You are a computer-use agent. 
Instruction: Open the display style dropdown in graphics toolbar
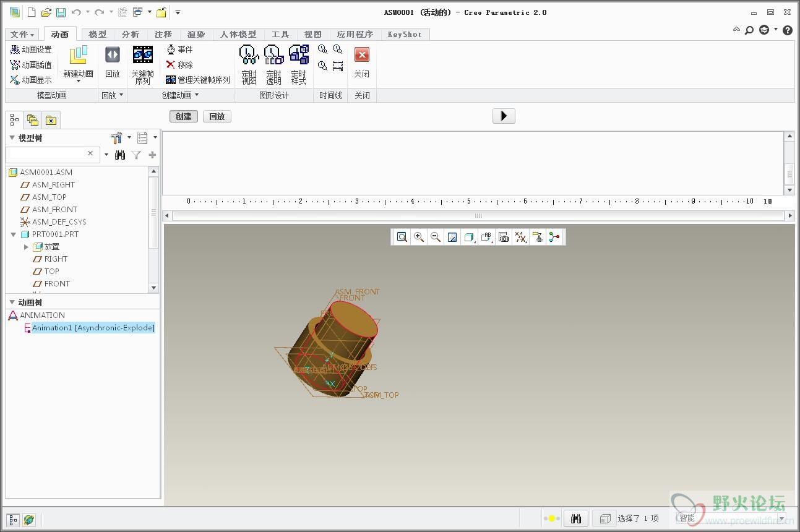point(470,237)
